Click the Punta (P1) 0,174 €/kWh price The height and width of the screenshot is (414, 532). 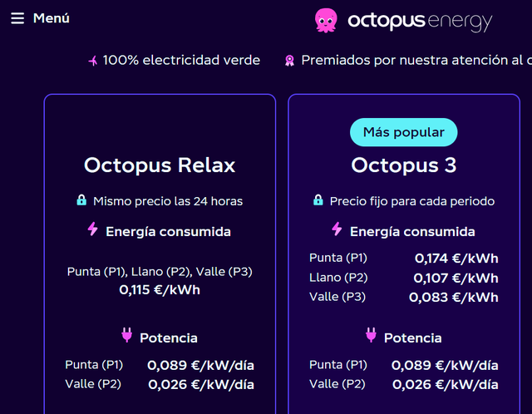tap(456, 259)
